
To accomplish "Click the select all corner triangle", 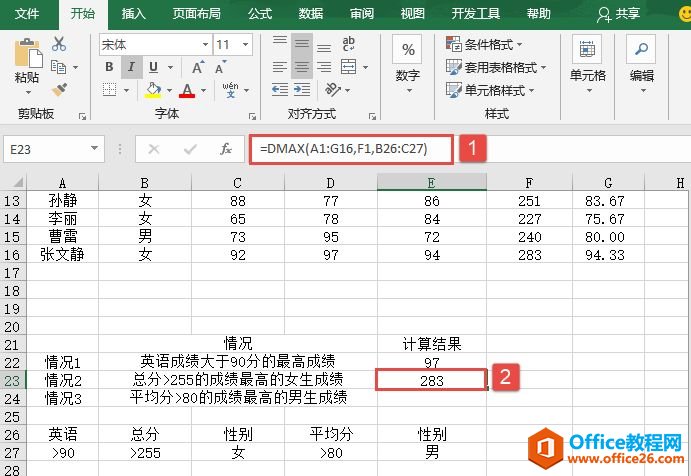I will tap(18, 182).
